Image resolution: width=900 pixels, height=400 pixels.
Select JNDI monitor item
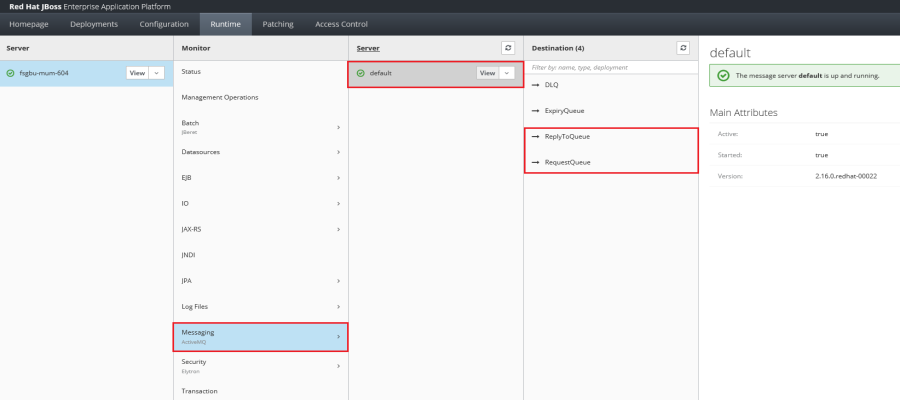click(261, 255)
